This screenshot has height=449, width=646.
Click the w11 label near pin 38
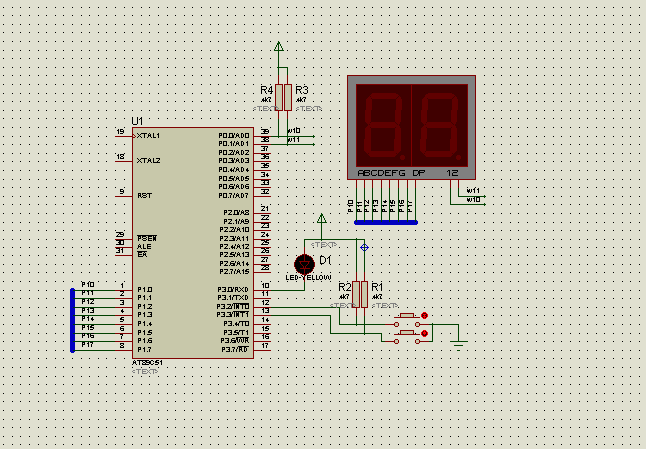pyautogui.click(x=294, y=140)
